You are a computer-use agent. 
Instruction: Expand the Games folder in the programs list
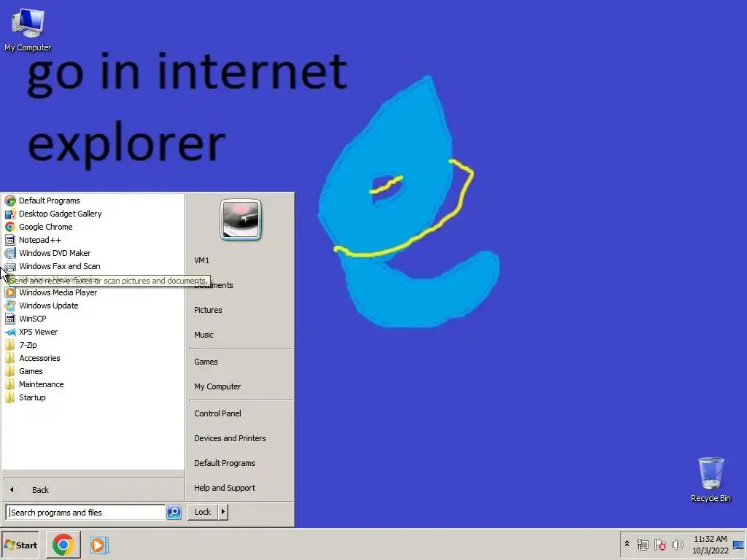click(x=93, y=371)
